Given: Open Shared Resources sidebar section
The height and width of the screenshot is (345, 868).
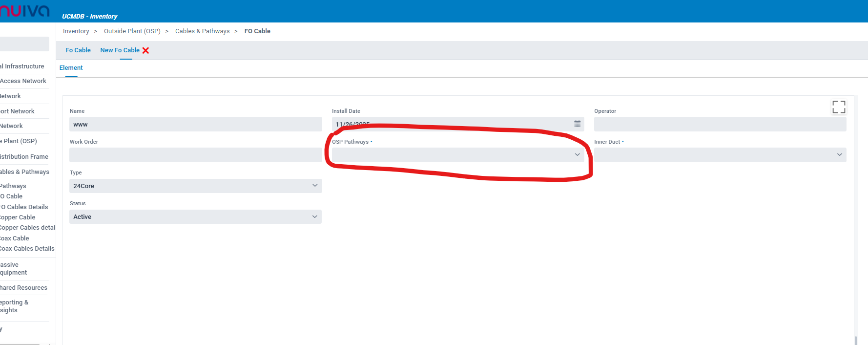Looking at the screenshot, I should [x=24, y=288].
